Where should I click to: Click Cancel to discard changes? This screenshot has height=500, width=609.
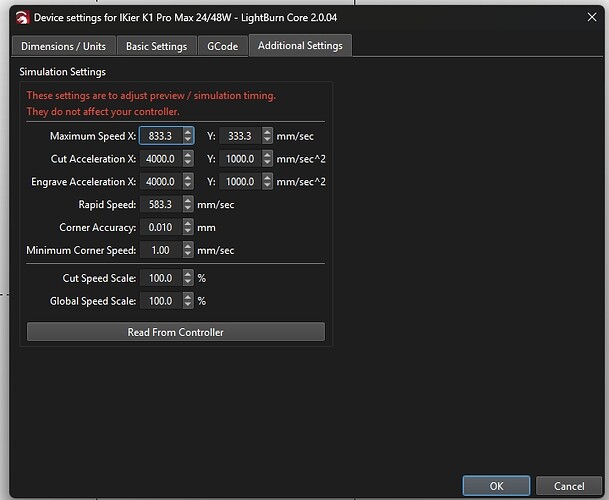569,486
